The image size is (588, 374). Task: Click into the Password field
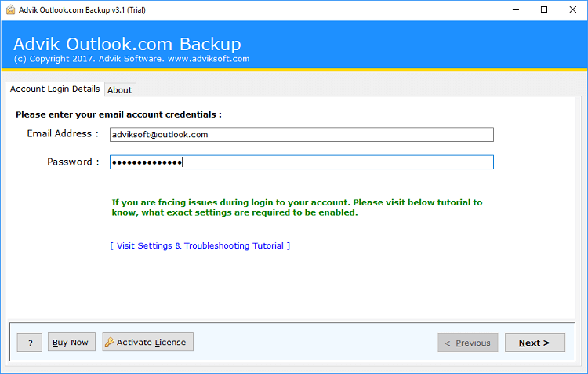302,162
